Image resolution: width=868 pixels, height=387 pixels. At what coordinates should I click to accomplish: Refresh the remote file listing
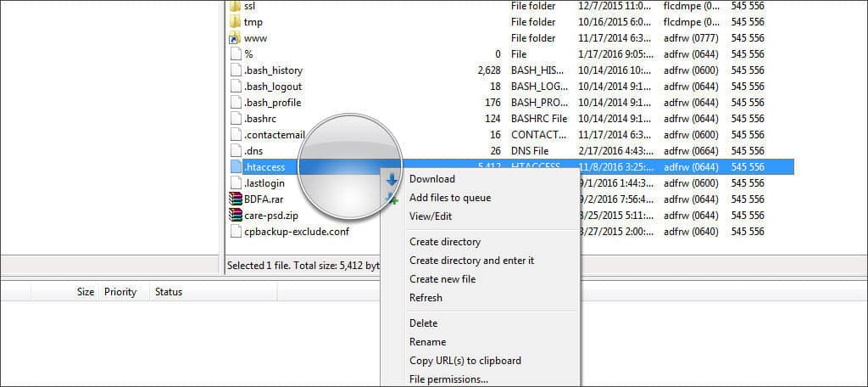click(426, 298)
